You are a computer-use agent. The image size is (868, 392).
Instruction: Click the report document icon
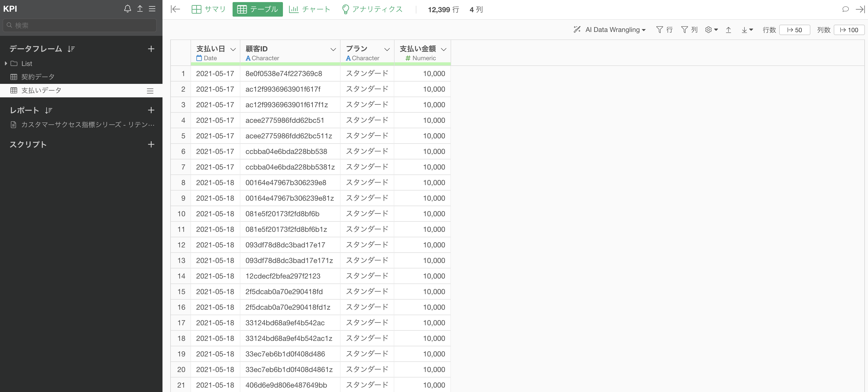tap(13, 125)
